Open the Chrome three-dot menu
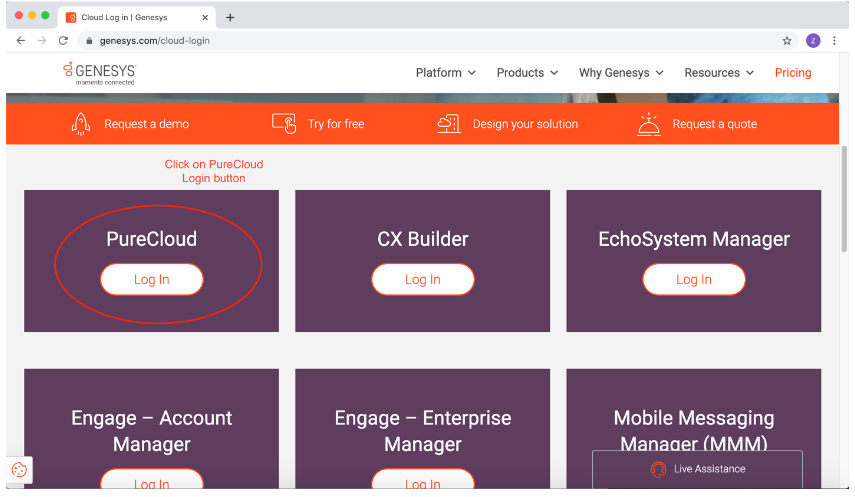The image size is (855, 497). [x=833, y=41]
